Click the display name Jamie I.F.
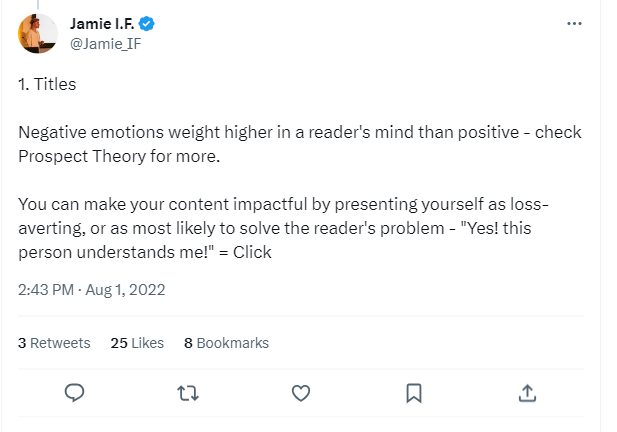Viewport: 617px width, 432px height. point(103,23)
